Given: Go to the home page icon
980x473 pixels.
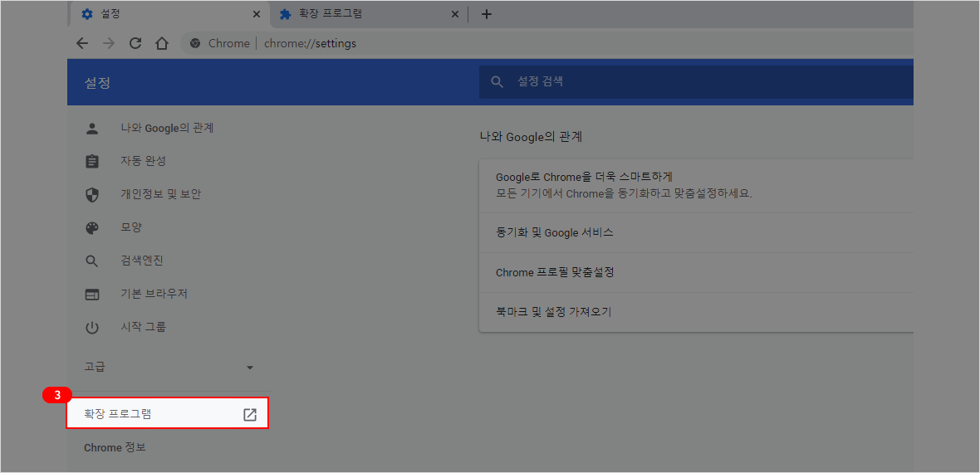Looking at the screenshot, I should point(162,43).
